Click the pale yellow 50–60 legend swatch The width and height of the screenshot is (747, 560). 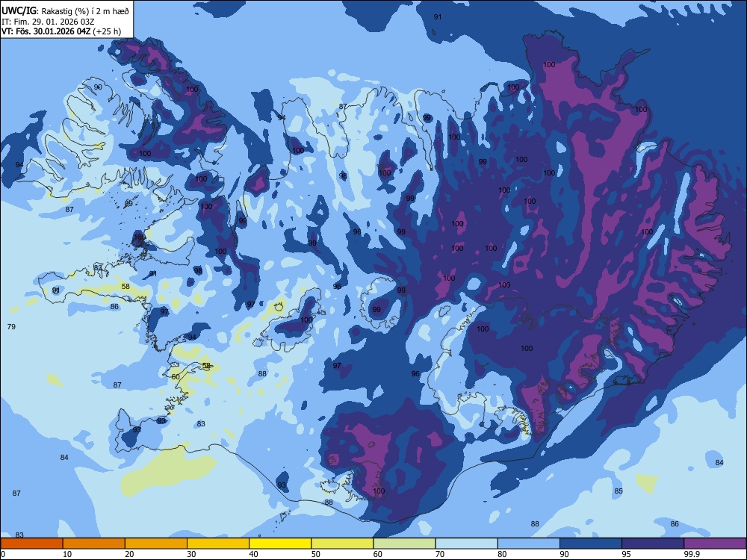[x=343, y=544]
